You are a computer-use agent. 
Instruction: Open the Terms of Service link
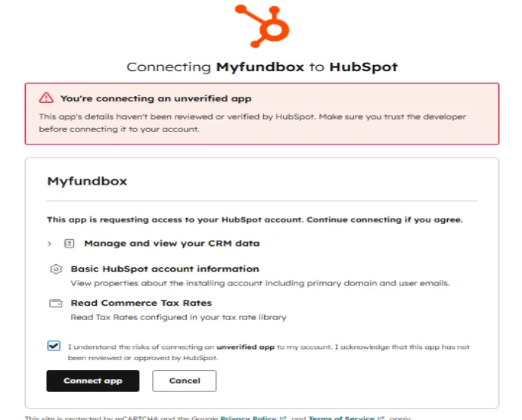[x=341, y=418]
